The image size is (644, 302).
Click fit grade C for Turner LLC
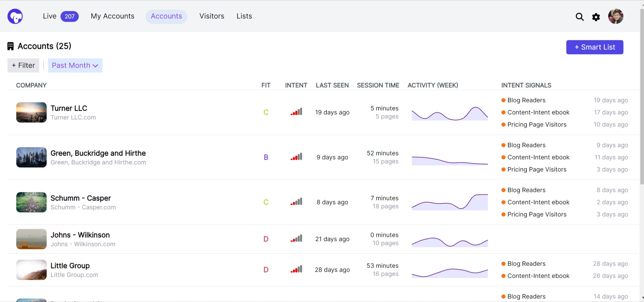tap(266, 112)
